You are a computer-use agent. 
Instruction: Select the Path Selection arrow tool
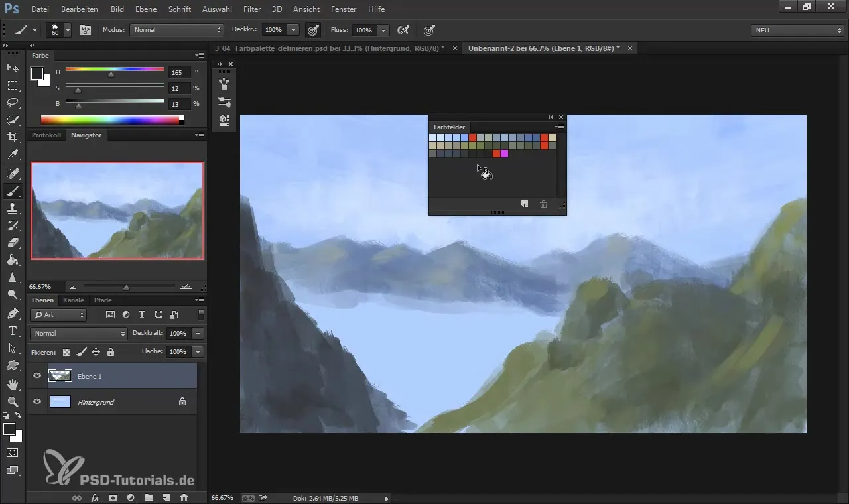(13, 347)
